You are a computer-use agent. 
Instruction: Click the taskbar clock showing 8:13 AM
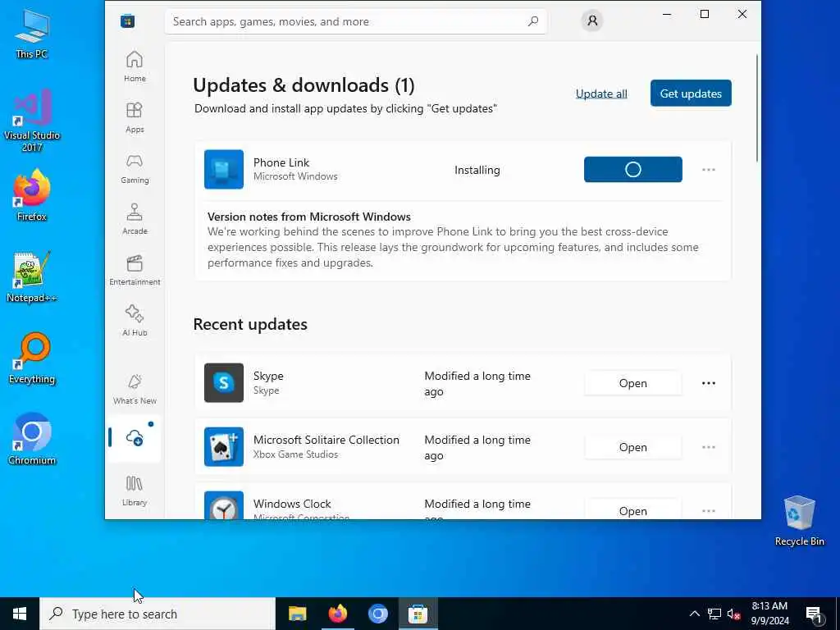tap(769, 614)
